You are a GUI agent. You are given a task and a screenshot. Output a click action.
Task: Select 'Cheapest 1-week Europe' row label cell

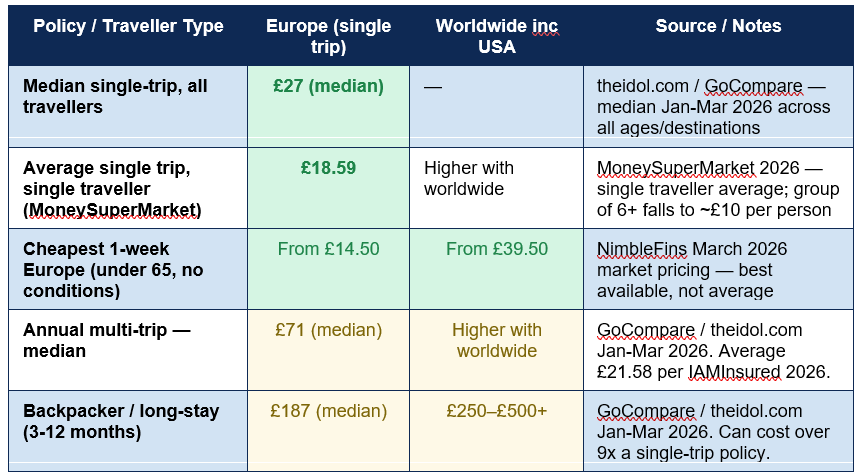pyautogui.click(x=128, y=269)
